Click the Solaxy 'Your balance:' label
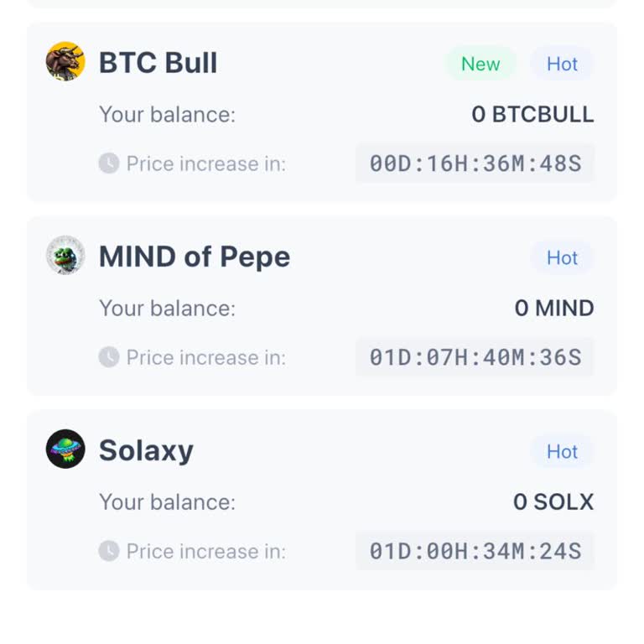 click(x=167, y=501)
